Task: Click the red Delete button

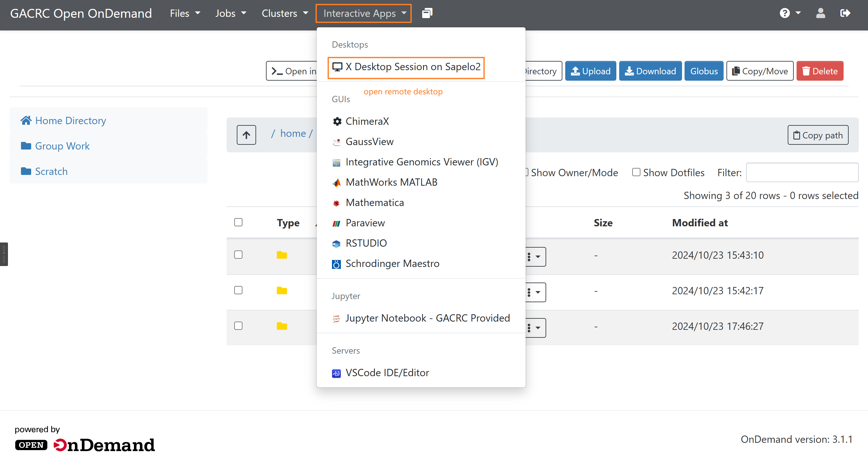Action: pyautogui.click(x=819, y=71)
